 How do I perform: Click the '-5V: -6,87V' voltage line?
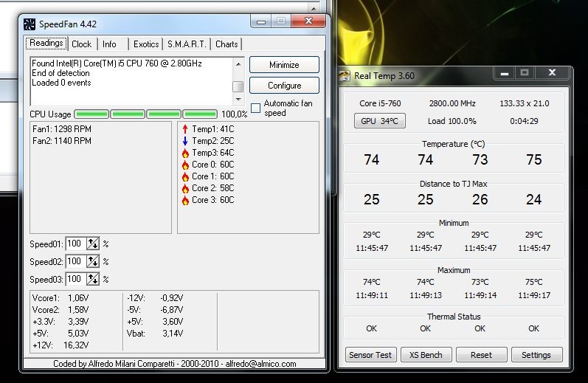tap(155, 310)
